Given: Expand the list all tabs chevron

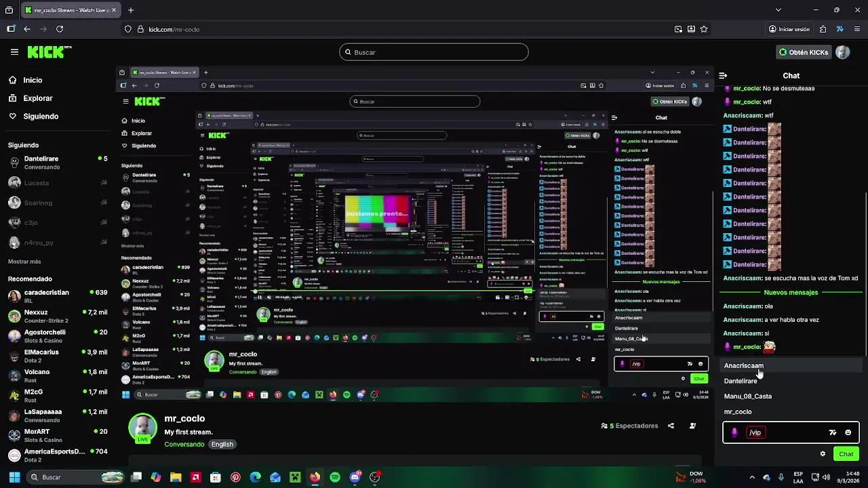Looking at the screenshot, I should [x=778, y=10].
